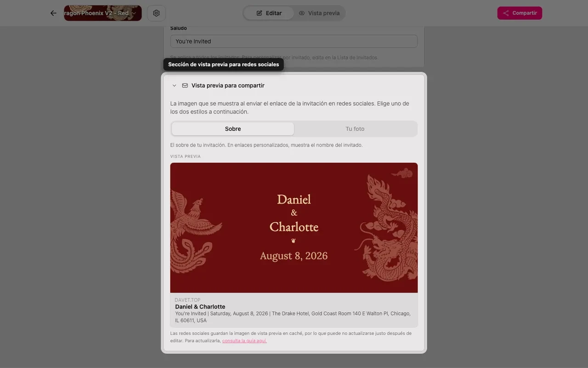Click the eye icon beside Vista previa
Image resolution: width=588 pixels, height=368 pixels.
(x=302, y=13)
